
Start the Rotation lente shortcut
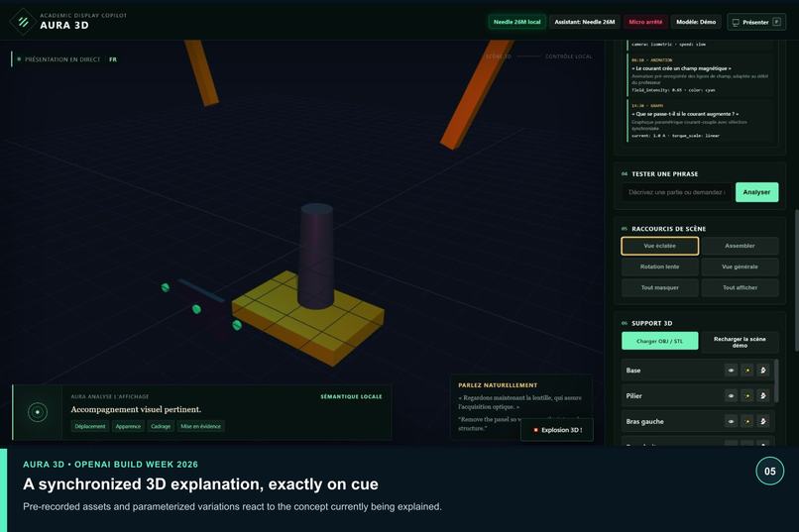(660, 266)
